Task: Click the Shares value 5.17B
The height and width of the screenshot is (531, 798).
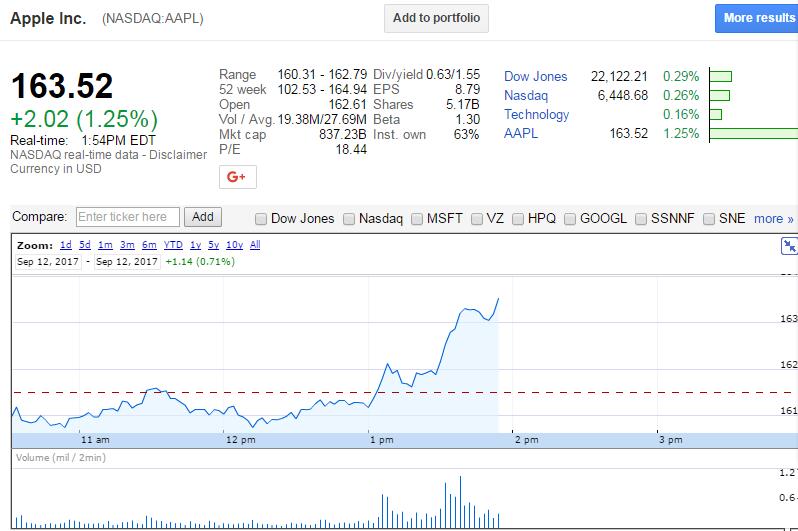Action: (x=463, y=104)
